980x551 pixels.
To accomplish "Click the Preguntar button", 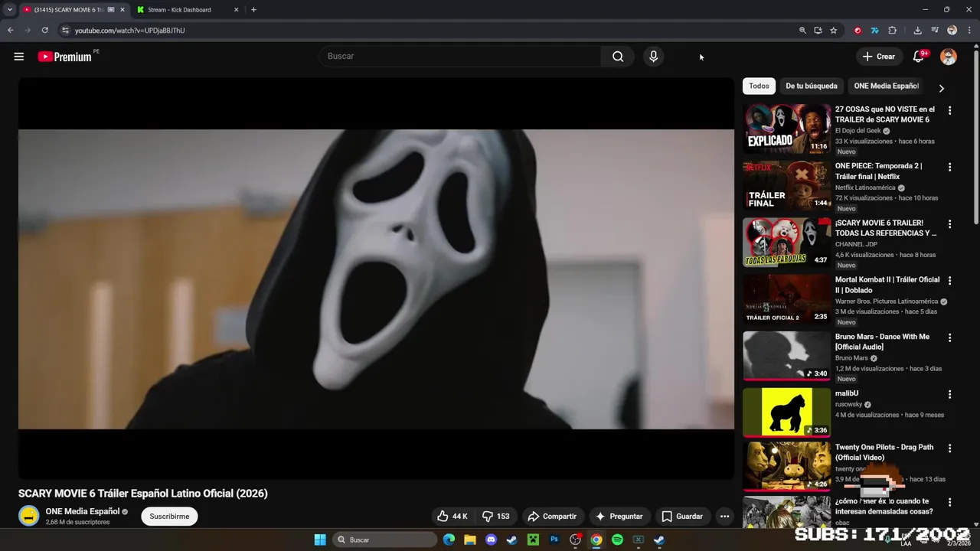I will coord(619,517).
